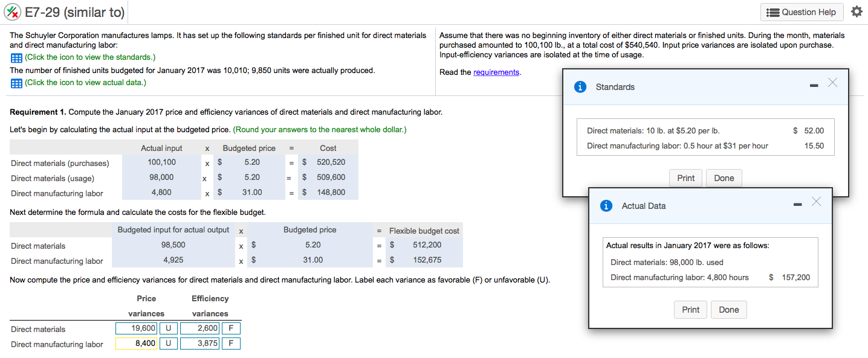Click the 512,200 flexible budget cost

[x=427, y=245]
